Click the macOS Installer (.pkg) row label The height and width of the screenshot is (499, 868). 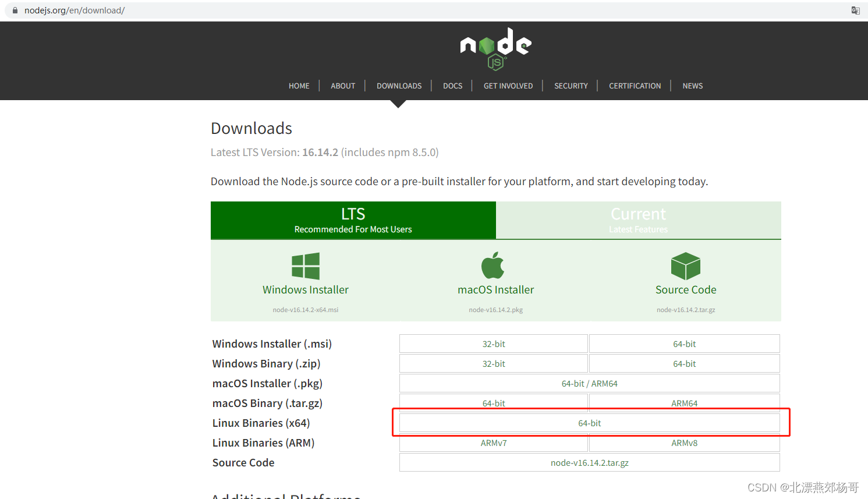pyautogui.click(x=267, y=383)
